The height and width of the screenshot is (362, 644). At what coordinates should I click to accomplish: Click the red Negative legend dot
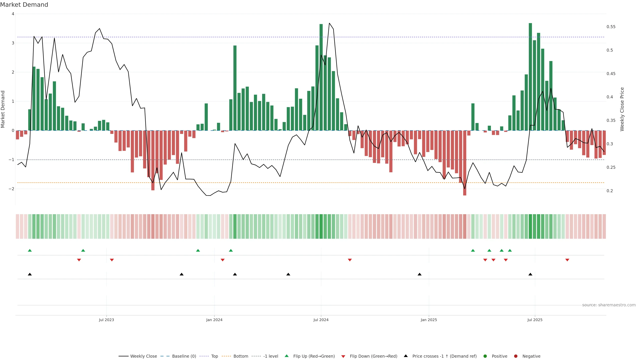coord(516,356)
